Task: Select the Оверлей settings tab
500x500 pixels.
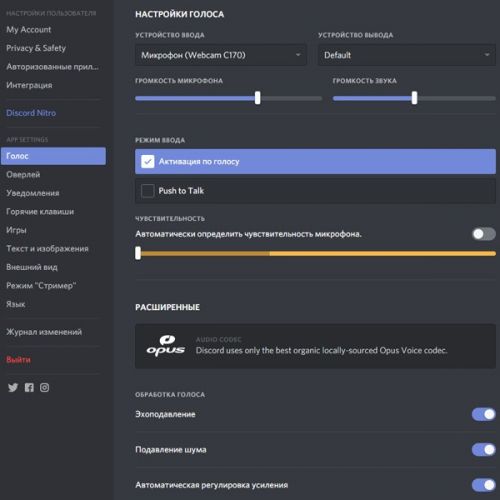Action: point(23,174)
